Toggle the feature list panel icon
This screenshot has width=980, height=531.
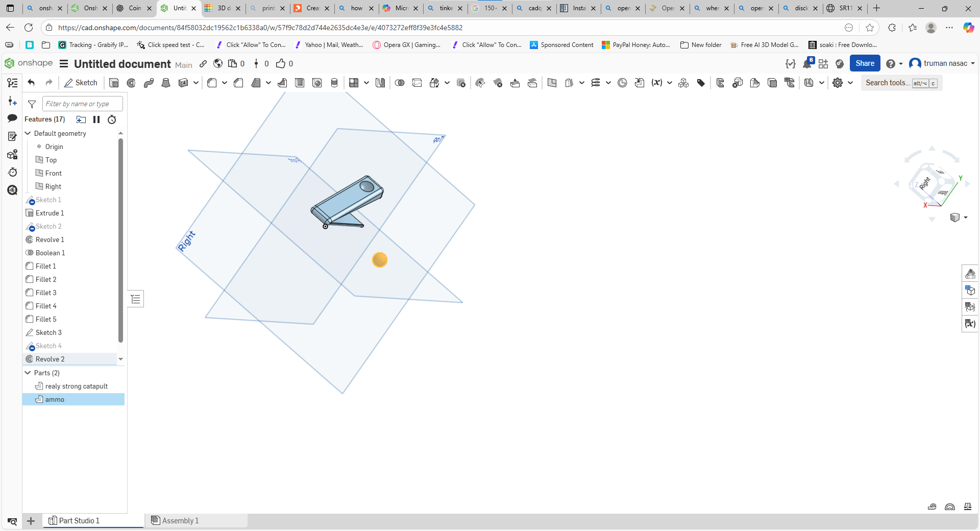(12, 83)
